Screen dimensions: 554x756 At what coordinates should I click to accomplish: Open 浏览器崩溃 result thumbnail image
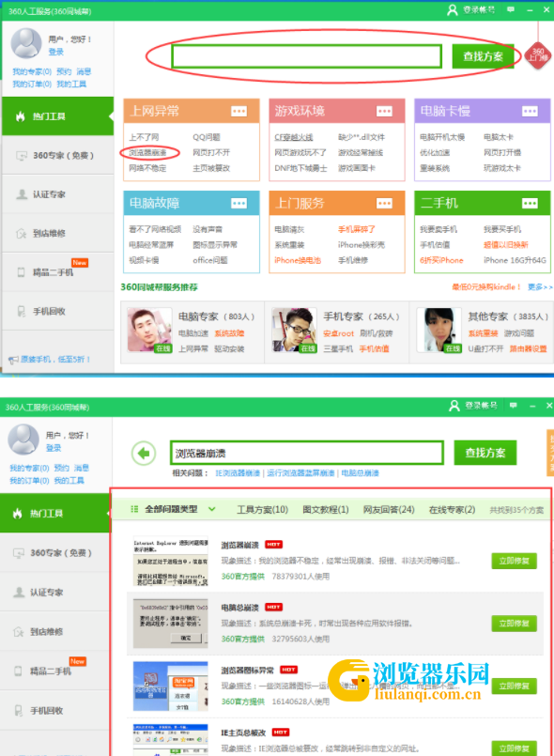click(x=171, y=561)
